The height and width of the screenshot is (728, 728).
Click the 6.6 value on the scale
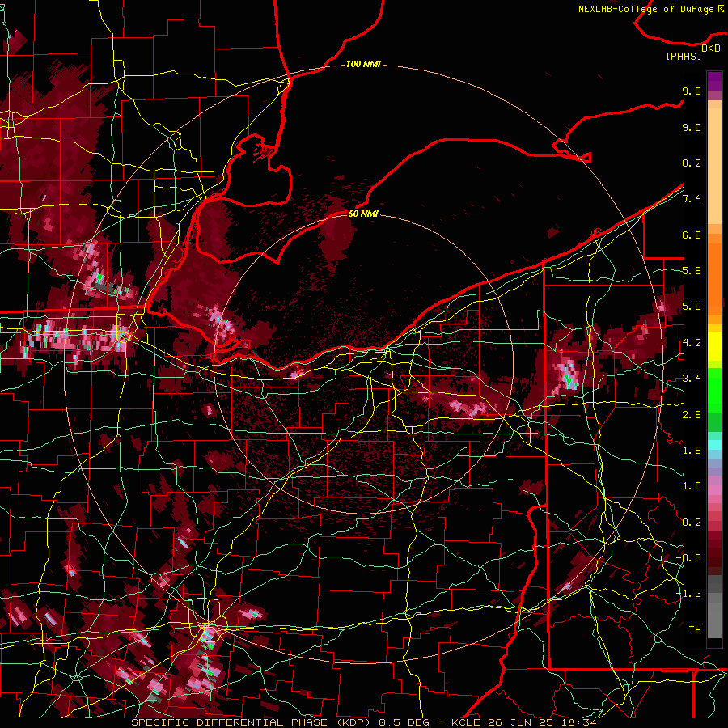pos(692,235)
